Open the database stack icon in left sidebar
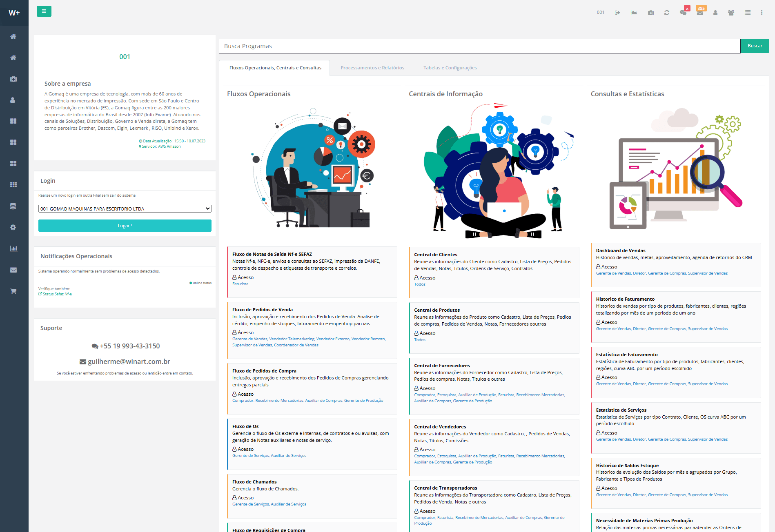Screen dimensions: 775x532 pos(13,206)
